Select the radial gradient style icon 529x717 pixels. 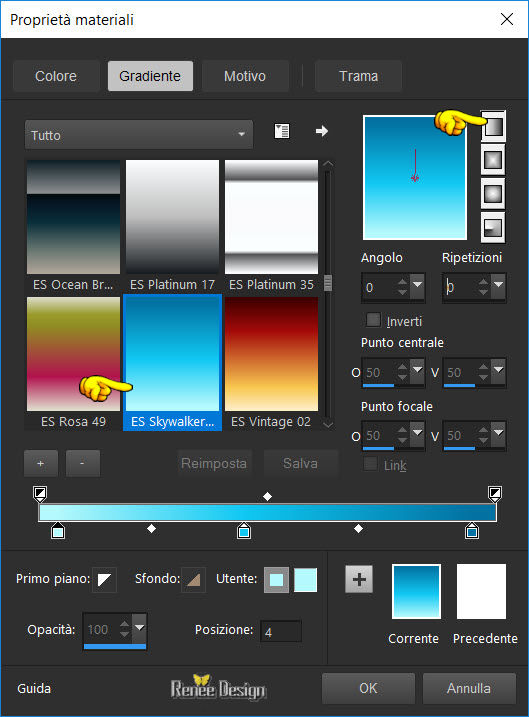coord(493,227)
